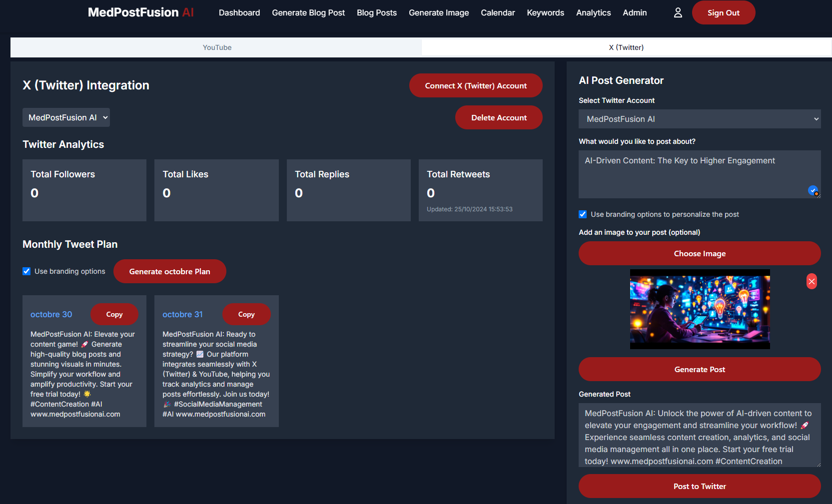Open the Admin page
This screenshot has width=832, height=504.
pyautogui.click(x=635, y=13)
